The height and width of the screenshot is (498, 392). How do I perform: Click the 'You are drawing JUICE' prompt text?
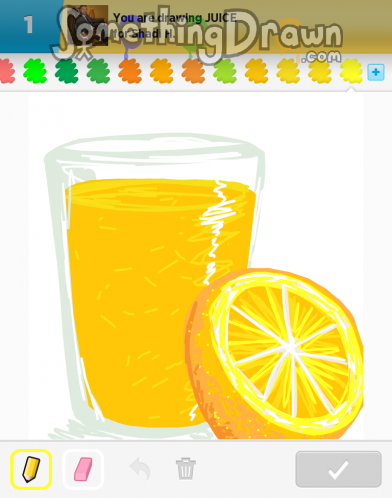(x=175, y=18)
